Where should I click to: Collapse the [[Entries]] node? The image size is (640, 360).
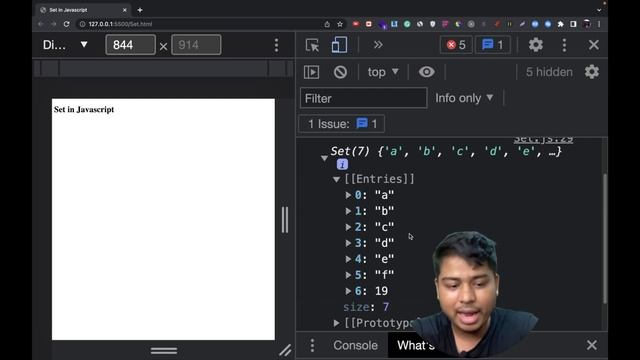pos(336,179)
